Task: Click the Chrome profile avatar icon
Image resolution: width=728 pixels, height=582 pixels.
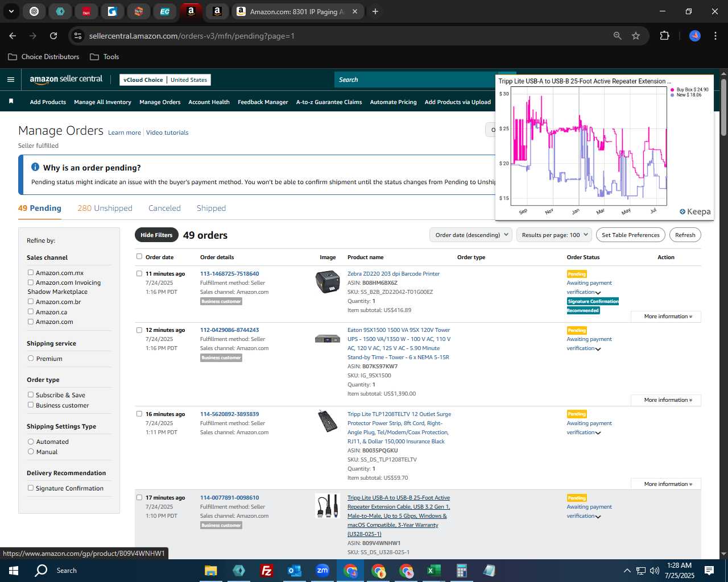Action: tap(694, 36)
